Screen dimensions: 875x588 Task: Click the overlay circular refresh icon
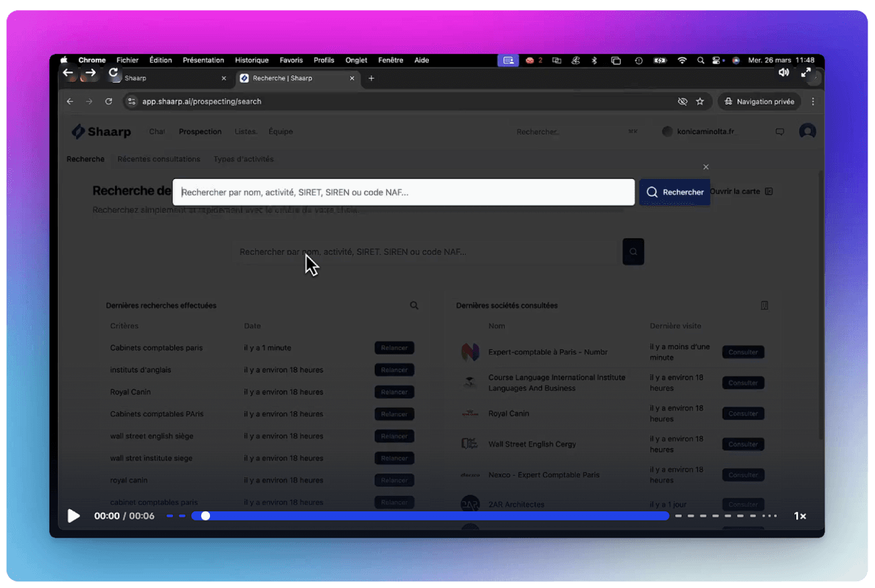[113, 73]
